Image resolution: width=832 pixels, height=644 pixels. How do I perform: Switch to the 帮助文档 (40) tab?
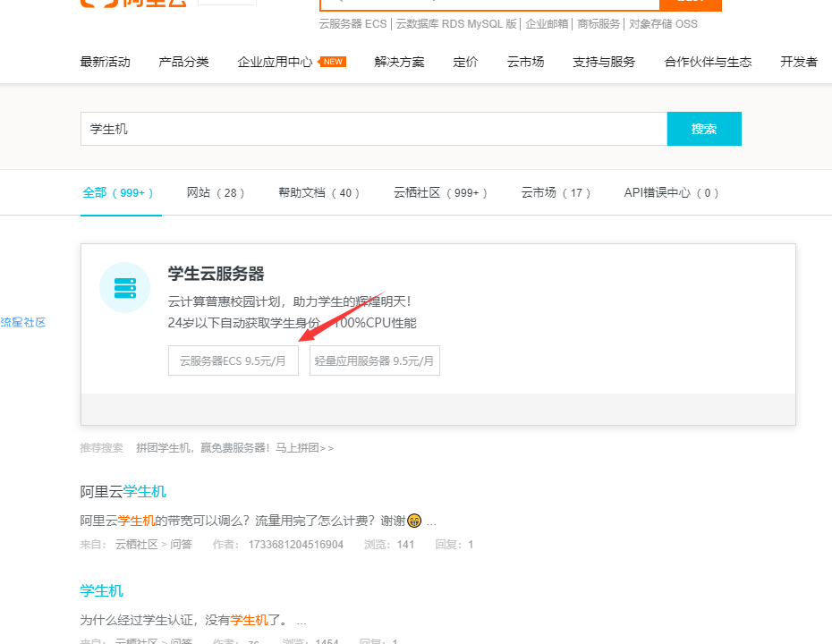[x=318, y=192]
